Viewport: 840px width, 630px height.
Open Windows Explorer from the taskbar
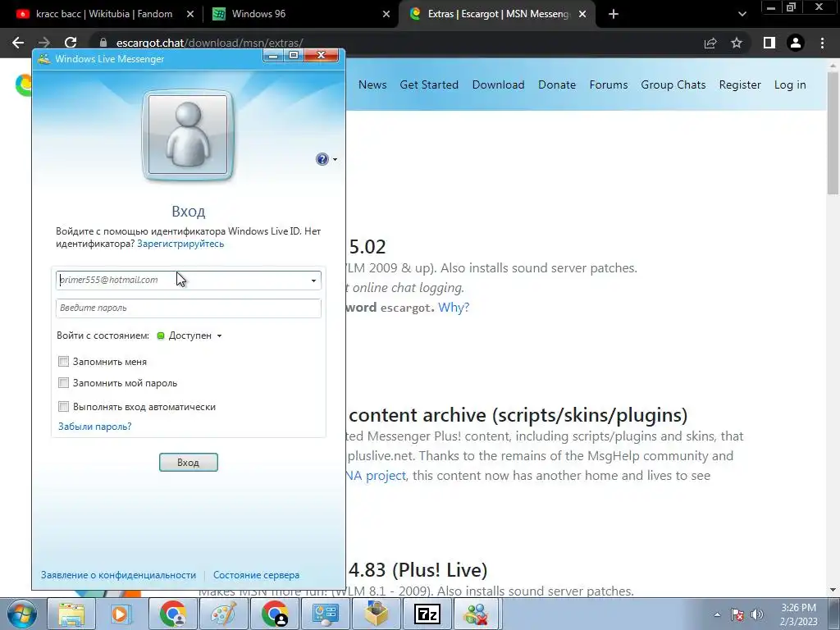pyautogui.click(x=71, y=614)
